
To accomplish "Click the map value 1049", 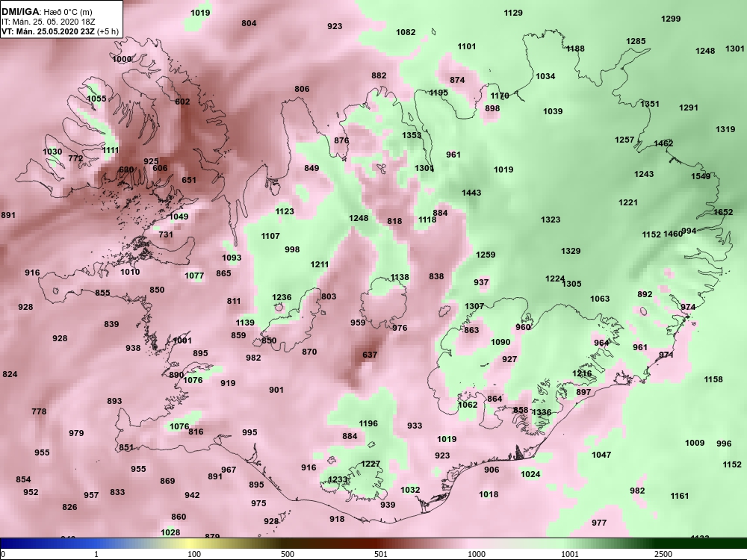I will tap(179, 217).
